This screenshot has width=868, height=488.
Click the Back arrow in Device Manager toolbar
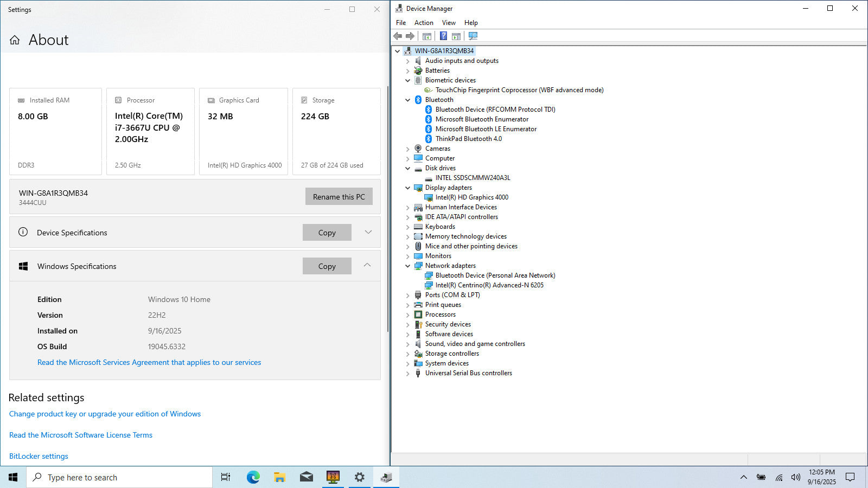[398, 36]
